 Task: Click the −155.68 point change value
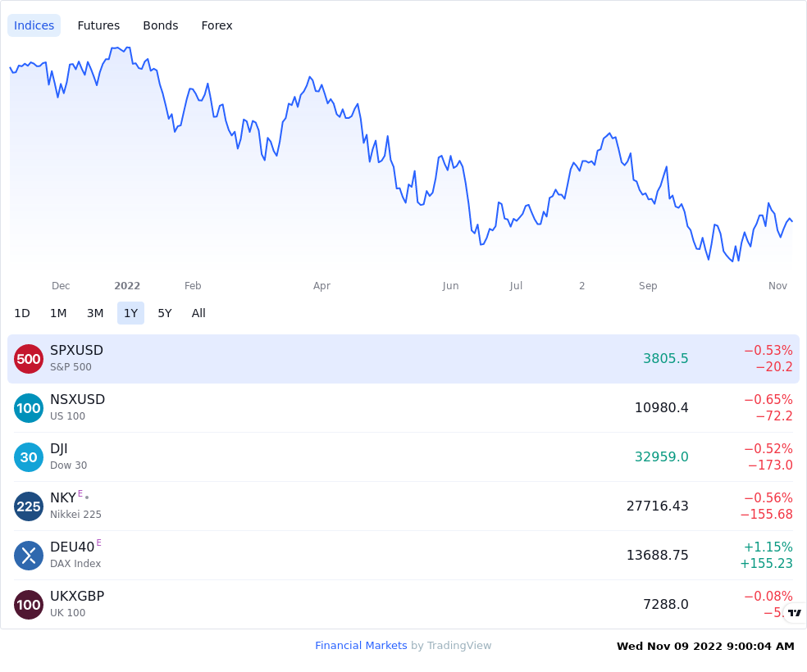pyautogui.click(x=766, y=514)
